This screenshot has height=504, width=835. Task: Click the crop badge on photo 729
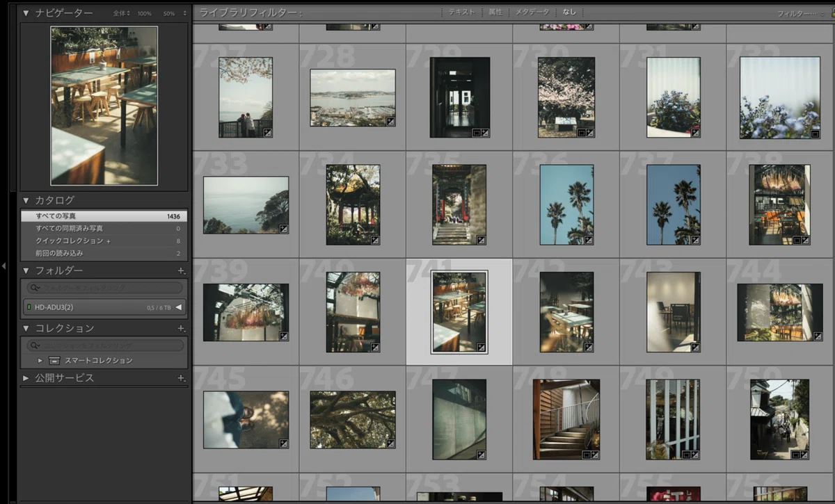(x=477, y=132)
